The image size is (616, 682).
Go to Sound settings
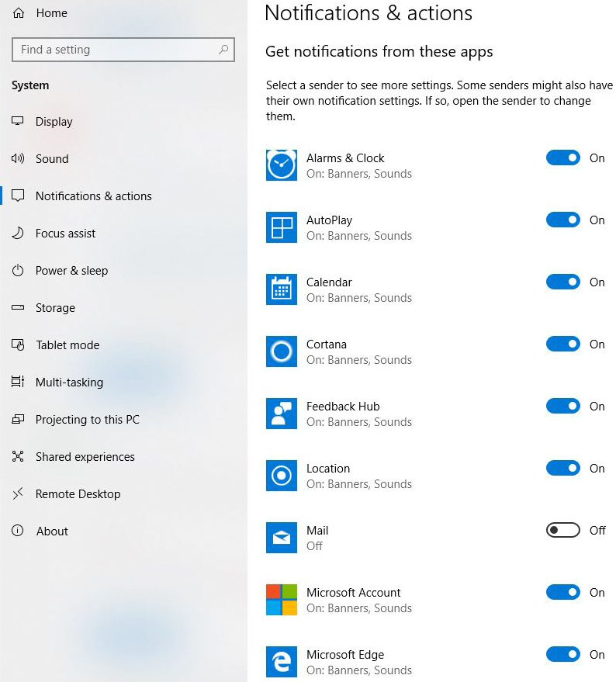52,159
